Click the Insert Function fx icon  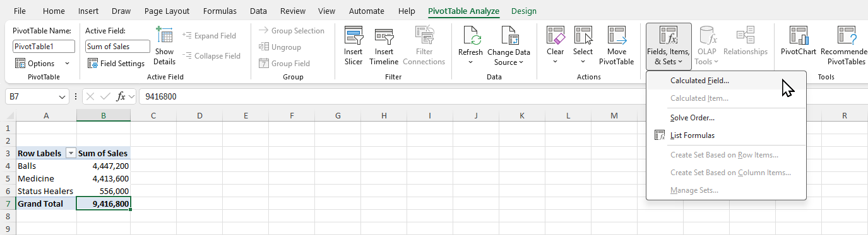(121, 97)
